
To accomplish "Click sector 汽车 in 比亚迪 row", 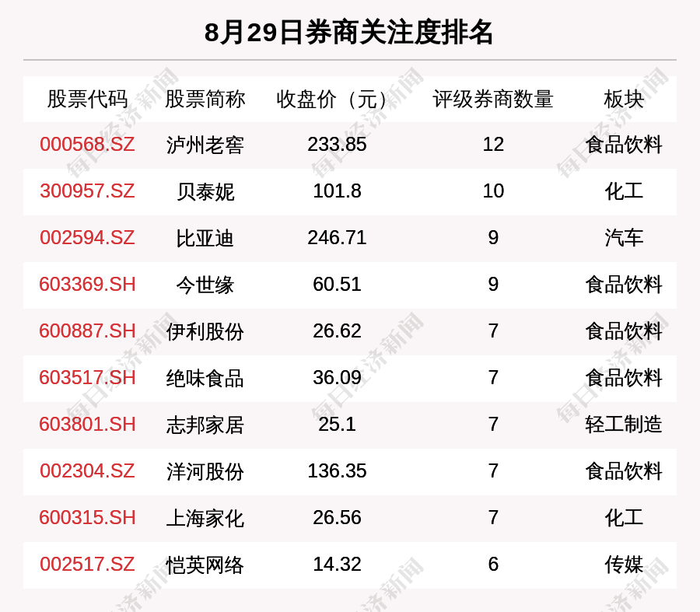I will point(624,239).
